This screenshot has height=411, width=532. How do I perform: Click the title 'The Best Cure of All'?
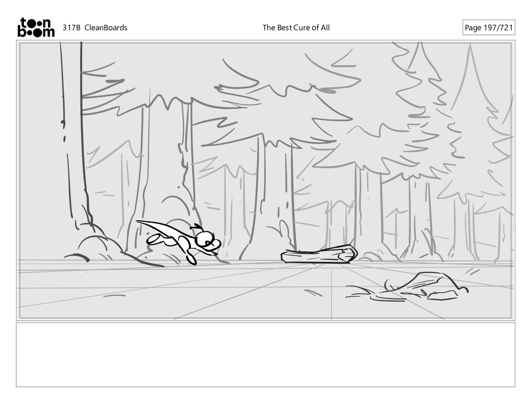(x=296, y=28)
